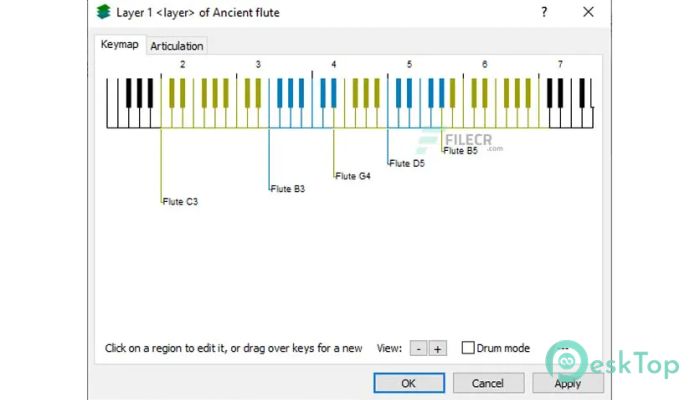The height and width of the screenshot is (400, 700).
Task: Open help via the question mark icon
Action: (544, 12)
